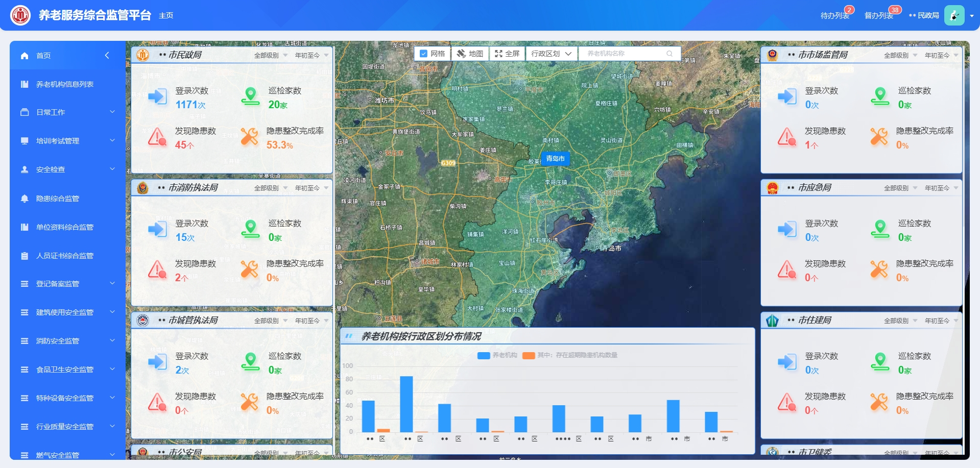Toggle the 网格 checkbox on the map

tap(423, 54)
